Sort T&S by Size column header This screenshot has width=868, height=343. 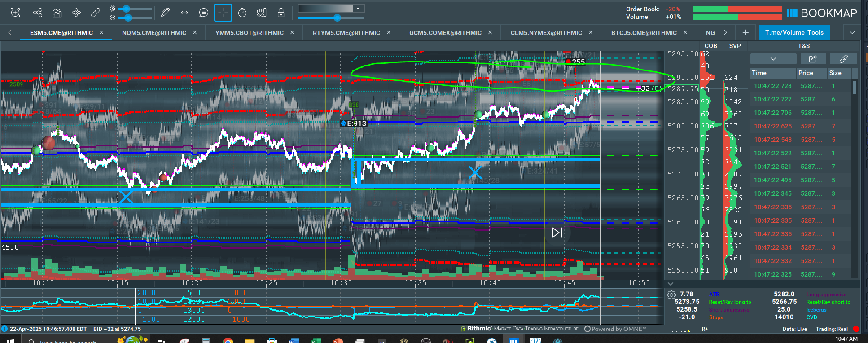(838, 73)
